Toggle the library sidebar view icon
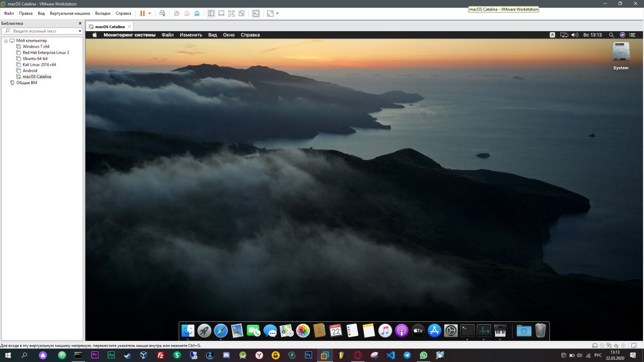Viewport: 644px width, 362px height. pyautogui.click(x=211, y=14)
